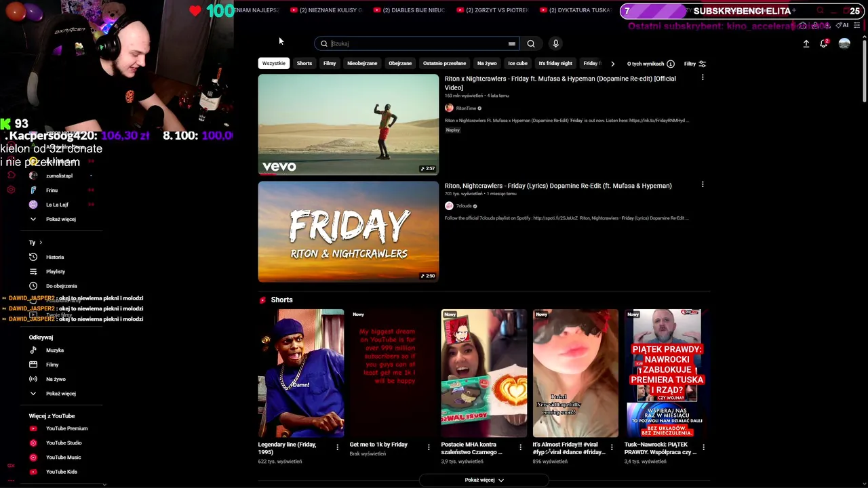Open the Postacie MHA short thumbnail
868x488 pixels.
[484, 373]
